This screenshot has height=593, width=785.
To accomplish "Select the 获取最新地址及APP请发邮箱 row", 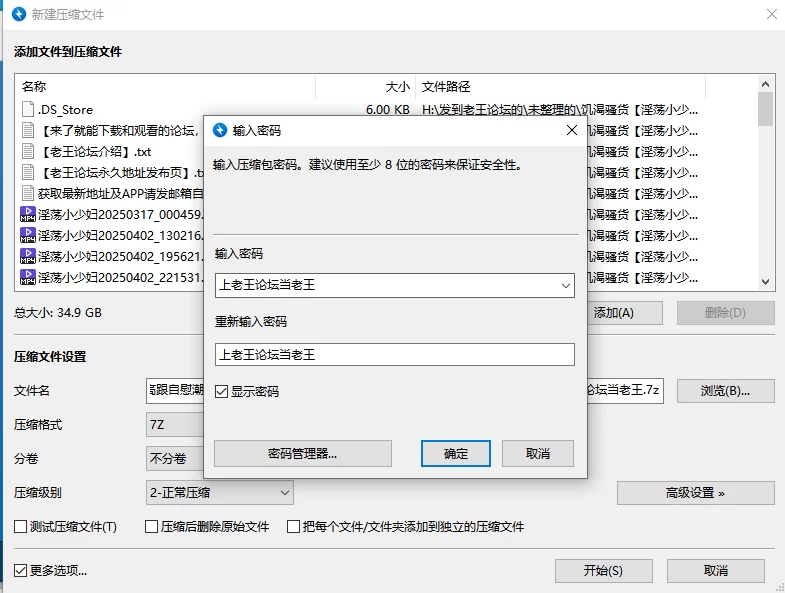I will [121, 193].
